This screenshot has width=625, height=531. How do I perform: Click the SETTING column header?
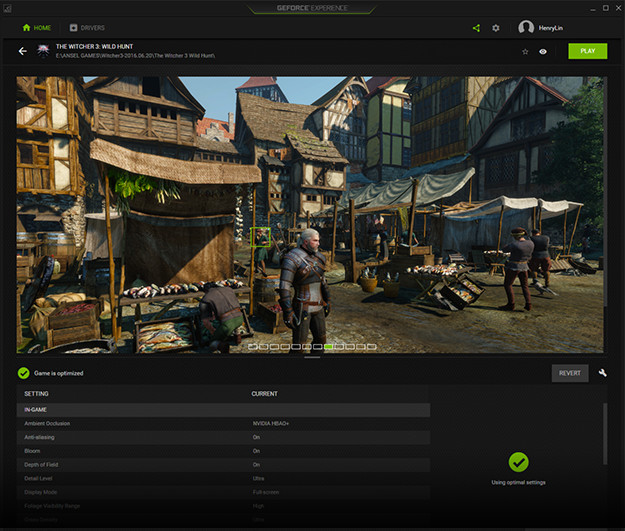point(36,394)
